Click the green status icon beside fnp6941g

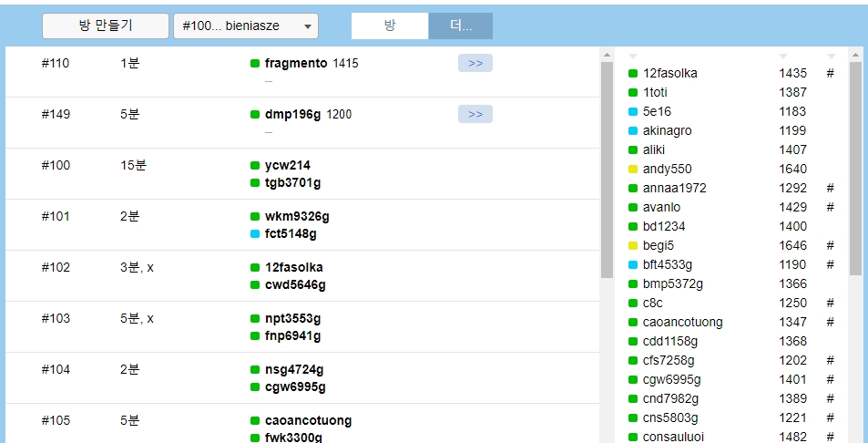pos(255,336)
